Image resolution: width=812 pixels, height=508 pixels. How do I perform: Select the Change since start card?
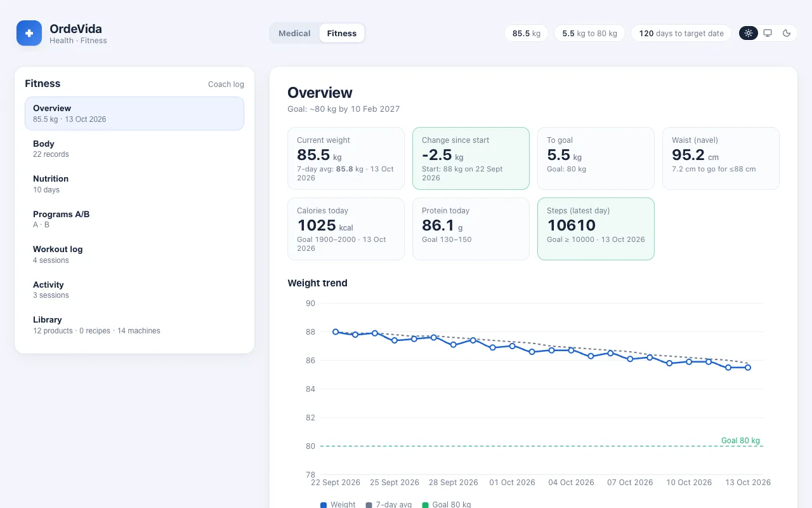(471, 158)
